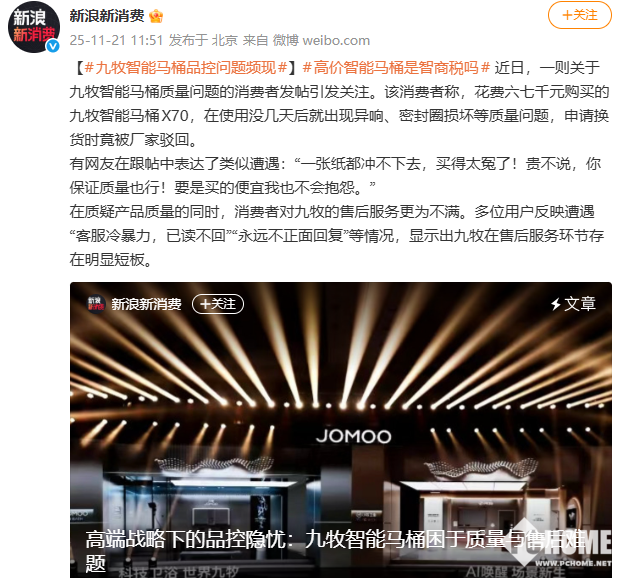Open hashtag #高价智能马桶是智商税吗#
The width and height of the screenshot is (621, 578).
tap(396, 68)
